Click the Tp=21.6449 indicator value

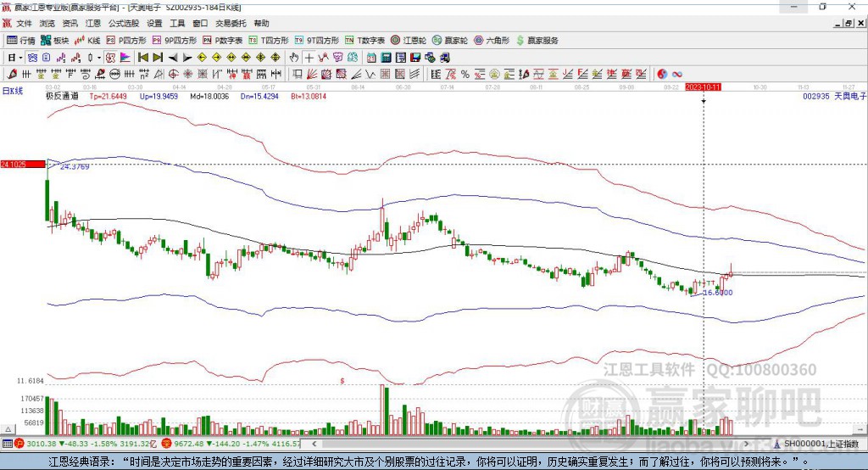108,96
